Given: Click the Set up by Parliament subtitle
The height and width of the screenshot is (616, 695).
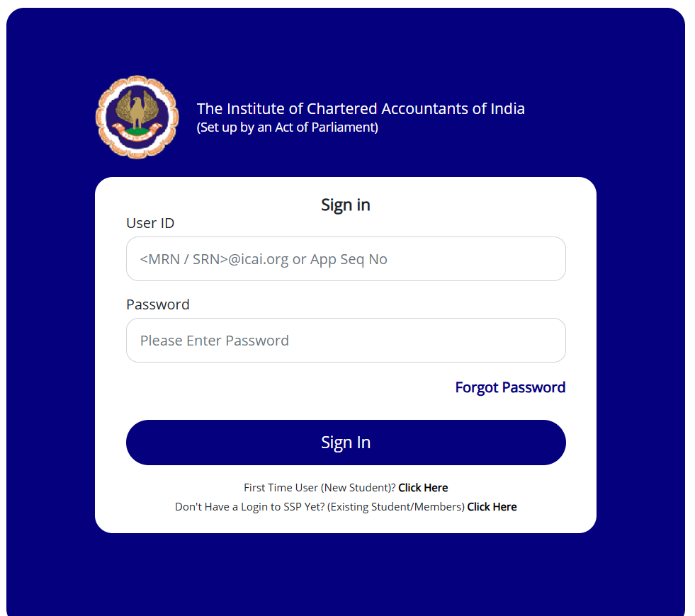Looking at the screenshot, I should click(288, 127).
